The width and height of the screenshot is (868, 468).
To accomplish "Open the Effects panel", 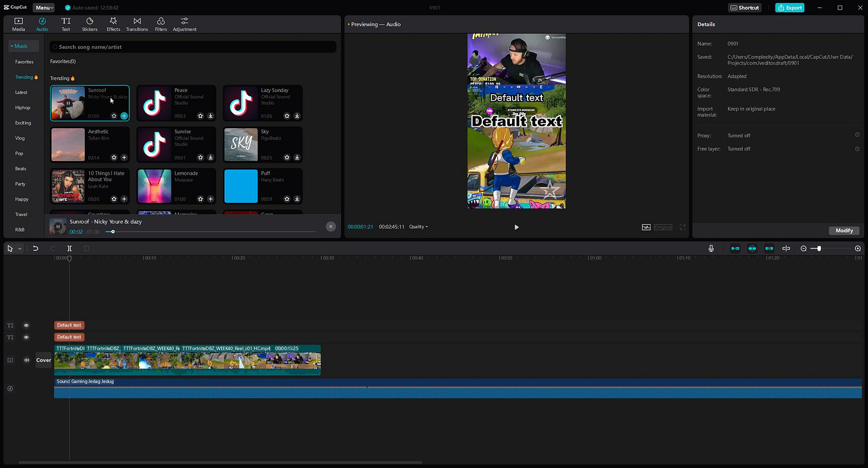I will click(x=113, y=24).
